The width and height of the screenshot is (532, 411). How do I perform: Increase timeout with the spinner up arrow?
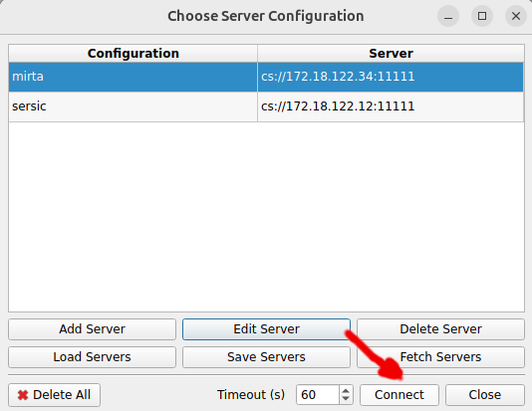point(346,391)
